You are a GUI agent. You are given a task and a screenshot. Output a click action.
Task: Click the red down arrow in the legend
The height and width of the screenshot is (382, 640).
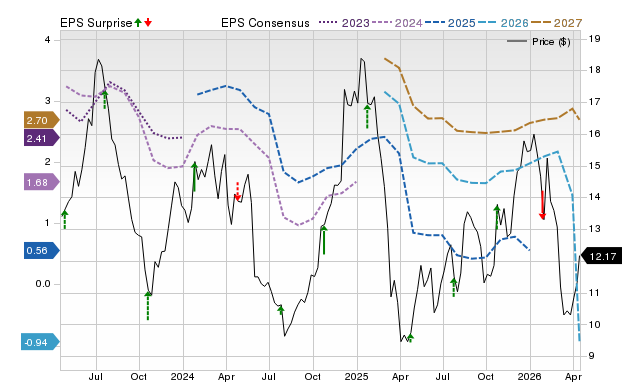(148, 22)
